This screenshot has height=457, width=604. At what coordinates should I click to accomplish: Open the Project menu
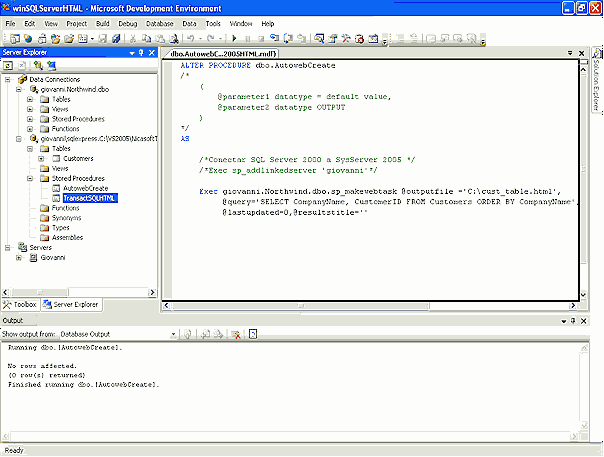(77, 24)
